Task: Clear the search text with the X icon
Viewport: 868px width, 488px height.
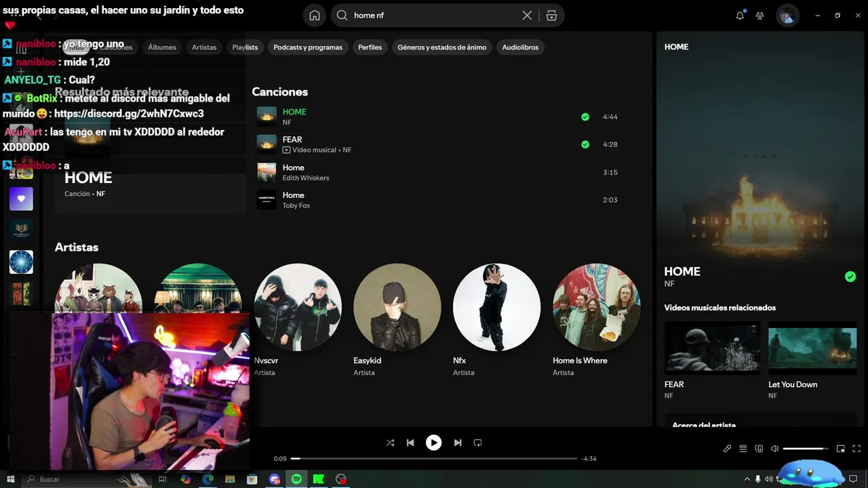Action: click(x=527, y=16)
